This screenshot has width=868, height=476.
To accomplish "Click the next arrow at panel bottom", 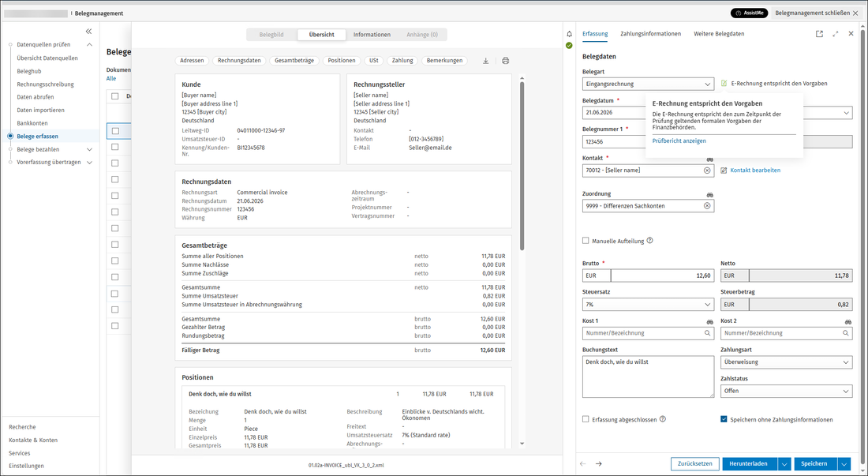I will pyautogui.click(x=598, y=464).
